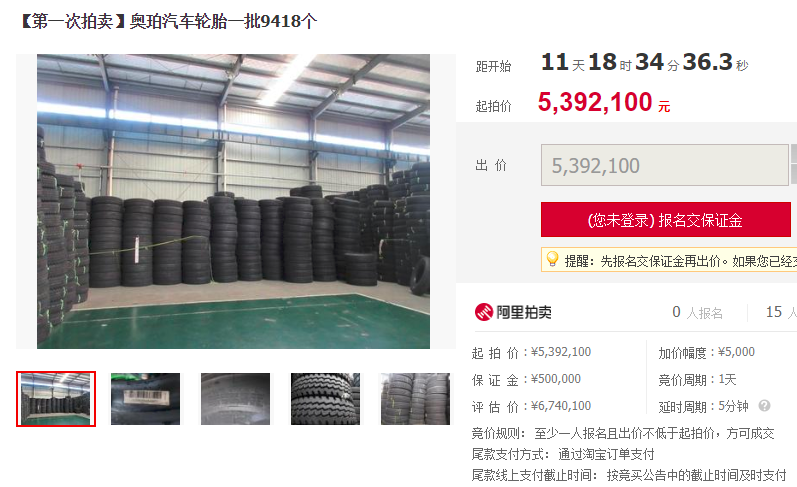Screen dimensions: 797x487
Task: Increase bid with the upper stepper arrow
Action: point(794,154)
